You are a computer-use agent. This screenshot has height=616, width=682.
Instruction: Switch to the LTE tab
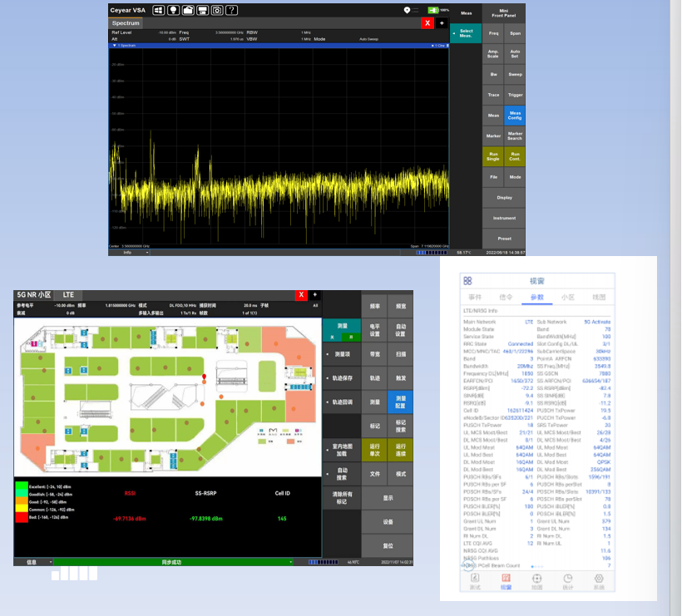(69, 294)
